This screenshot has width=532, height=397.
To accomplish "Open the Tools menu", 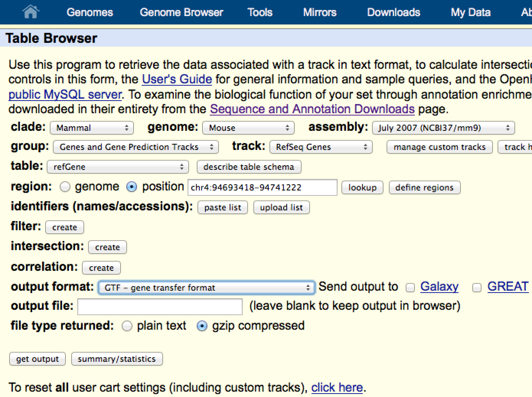I will click(260, 12).
